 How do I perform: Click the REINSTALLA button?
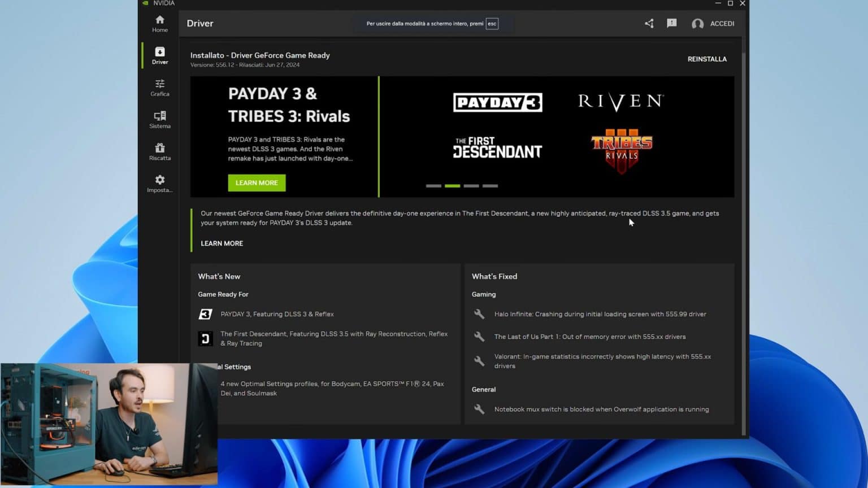(707, 59)
